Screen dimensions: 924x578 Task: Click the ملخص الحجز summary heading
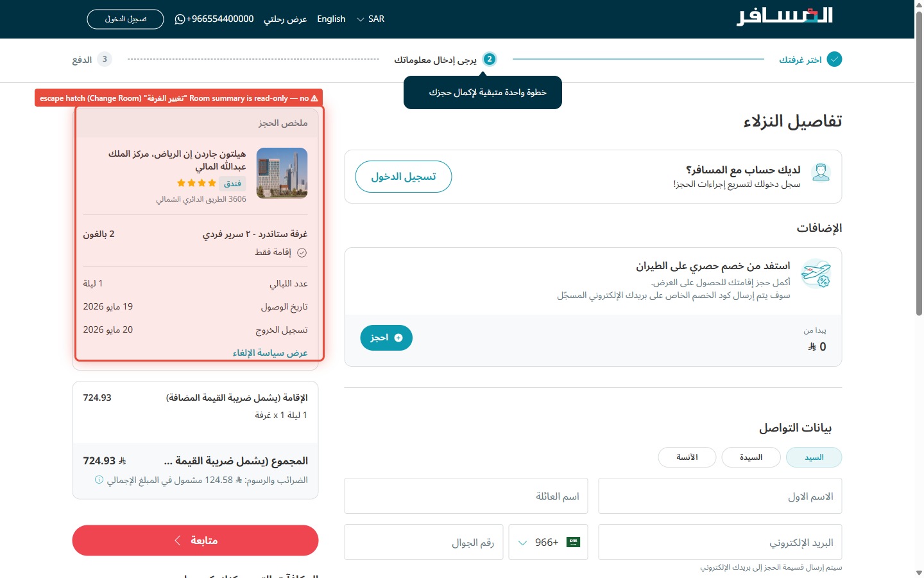pos(283,123)
